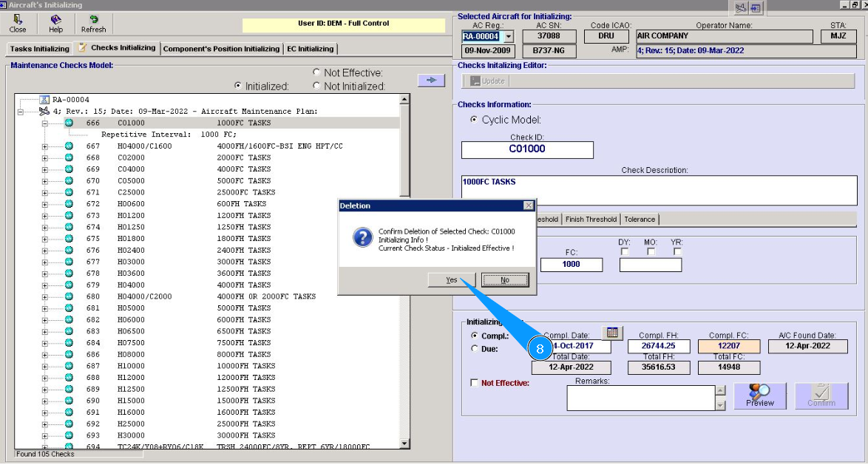Click the Preview magnifier button
This screenshot has height=465, width=868.
point(759,396)
